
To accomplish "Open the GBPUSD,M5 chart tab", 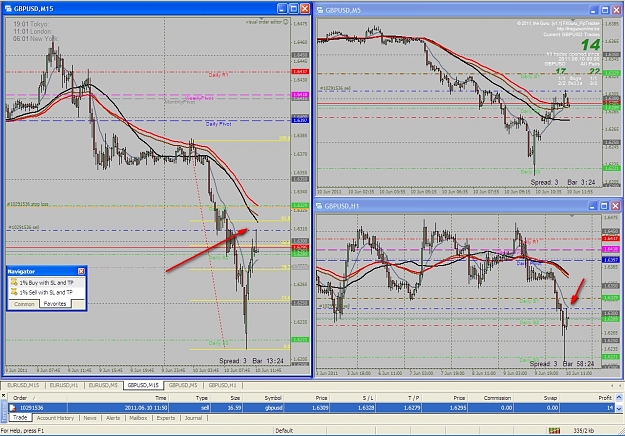I will (x=183, y=385).
